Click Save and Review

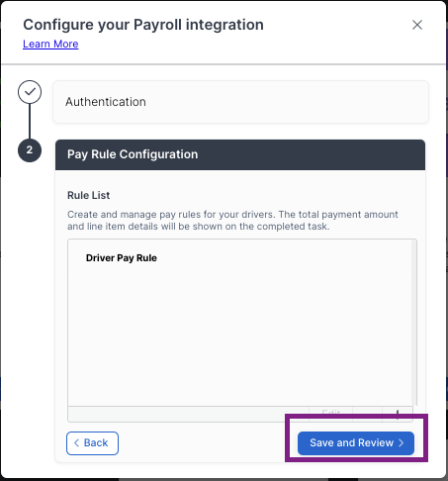pos(356,443)
